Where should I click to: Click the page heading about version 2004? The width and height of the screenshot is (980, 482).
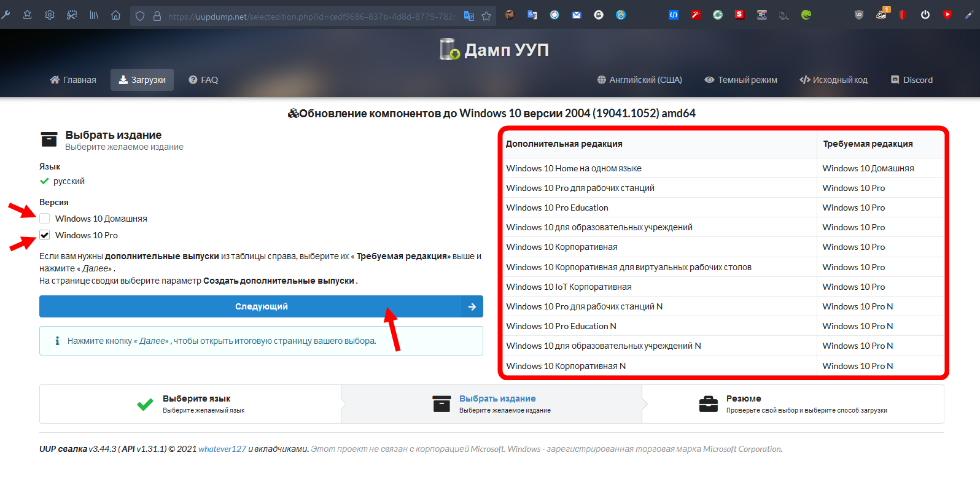(491, 113)
